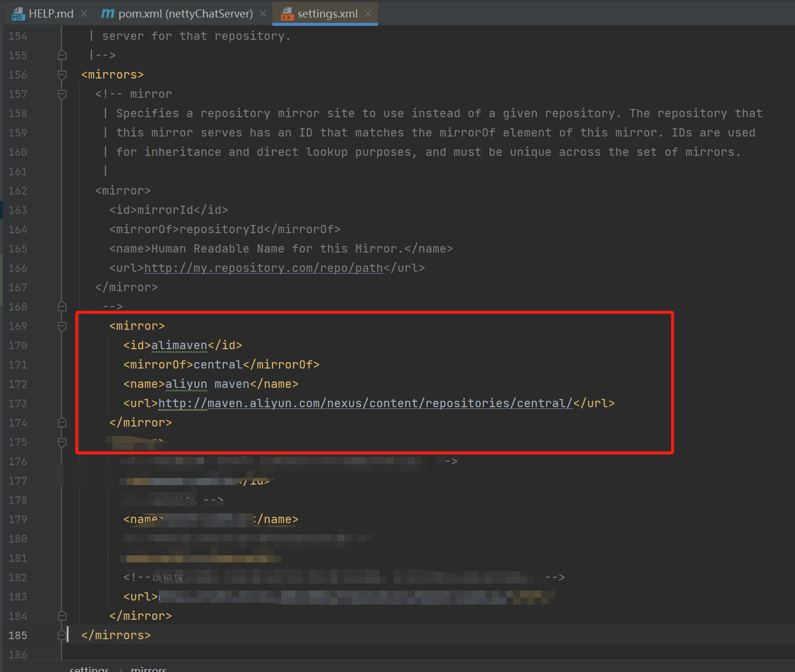Click the closing </mirrors> tag on line 185
795x672 pixels.
[x=116, y=635]
